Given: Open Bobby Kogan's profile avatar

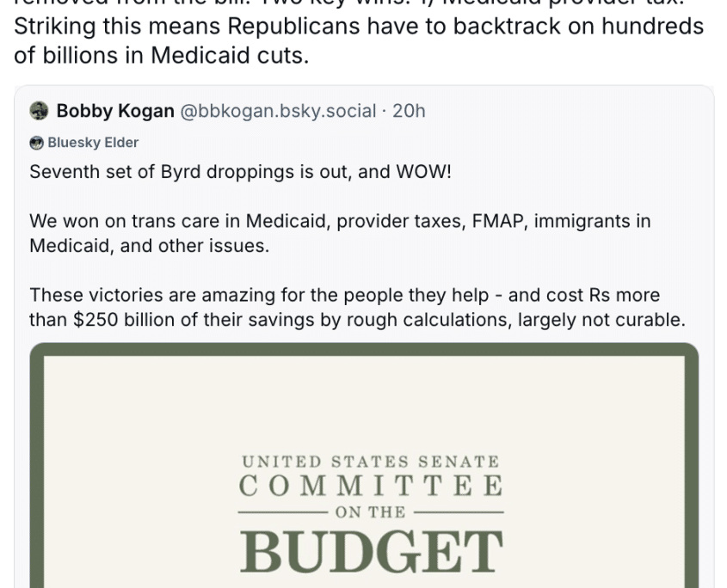Looking at the screenshot, I should point(39,111).
